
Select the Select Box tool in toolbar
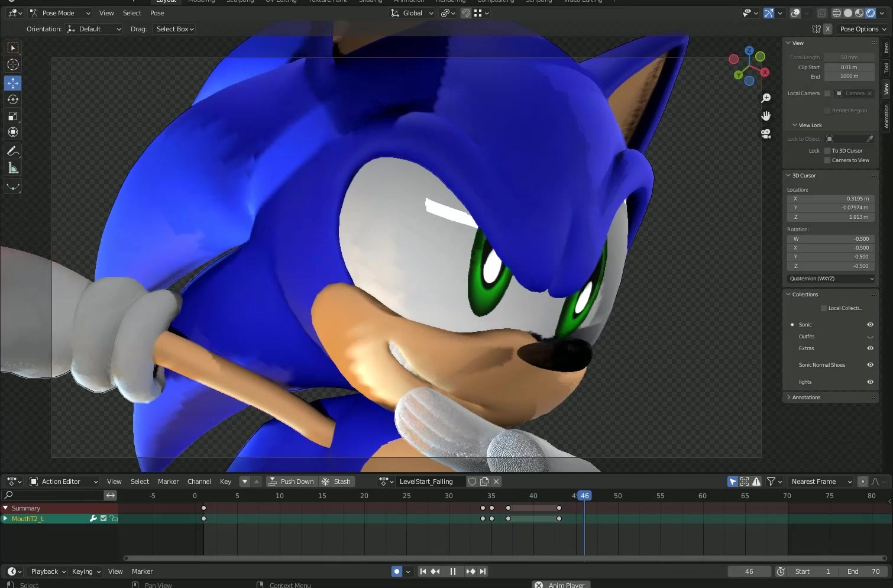pos(13,48)
